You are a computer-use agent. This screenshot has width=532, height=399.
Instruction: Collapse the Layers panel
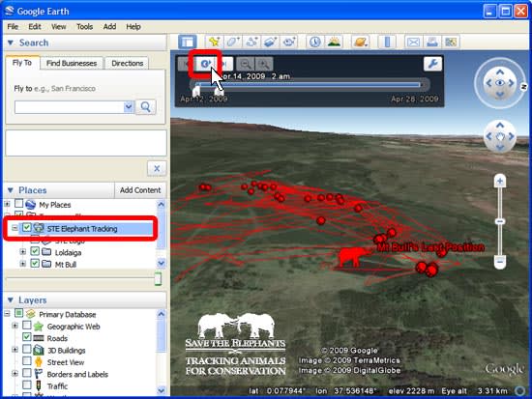(x=11, y=300)
